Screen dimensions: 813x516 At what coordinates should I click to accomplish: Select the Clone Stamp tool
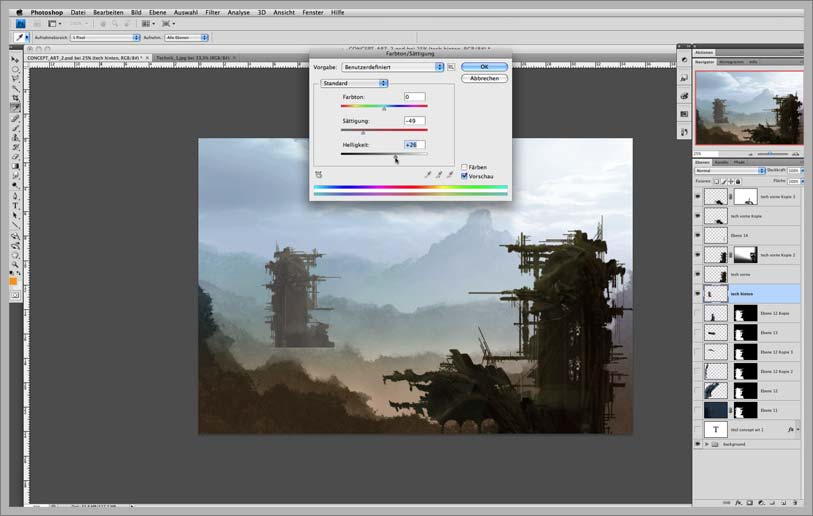click(x=15, y=137)
